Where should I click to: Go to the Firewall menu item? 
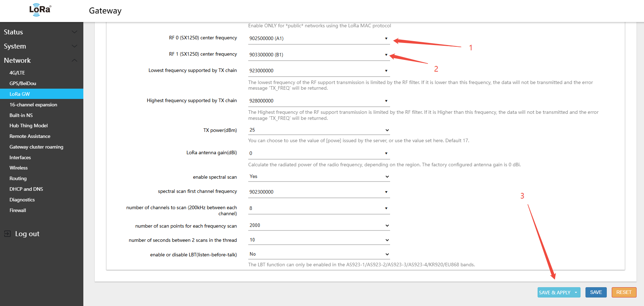[18, 210]
